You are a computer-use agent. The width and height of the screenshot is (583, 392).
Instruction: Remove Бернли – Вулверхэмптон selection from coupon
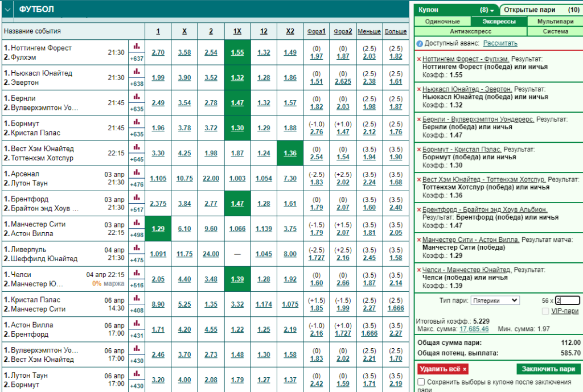pos(419,119)
